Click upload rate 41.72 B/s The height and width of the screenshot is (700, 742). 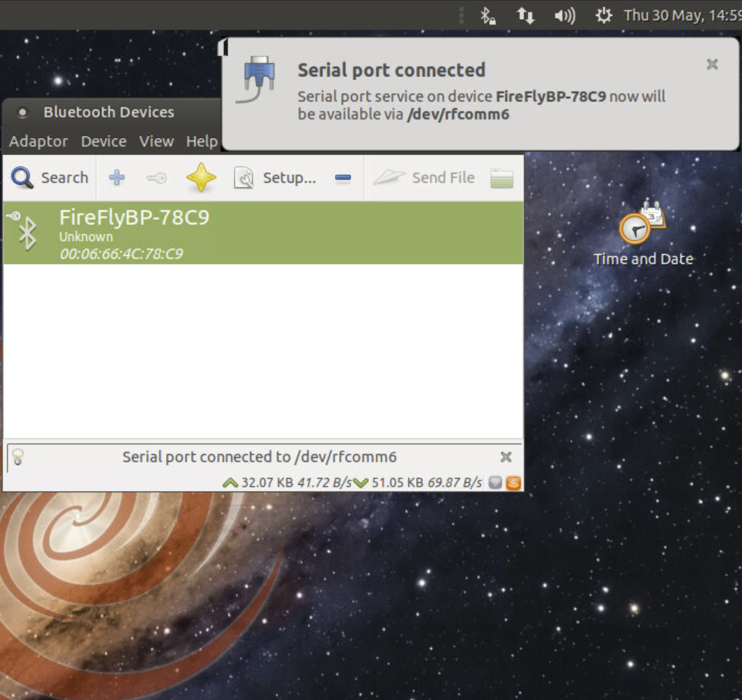[x=324, y=483]
